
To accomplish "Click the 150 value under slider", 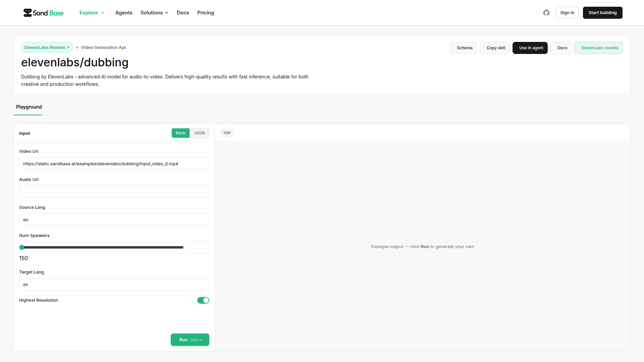I will [23, 258].
